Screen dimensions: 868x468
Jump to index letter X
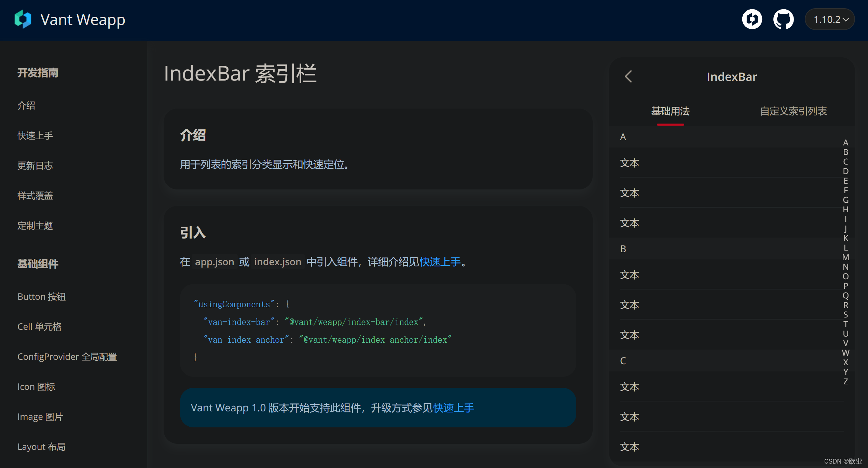pyautogui.click(x=845, y=363)
